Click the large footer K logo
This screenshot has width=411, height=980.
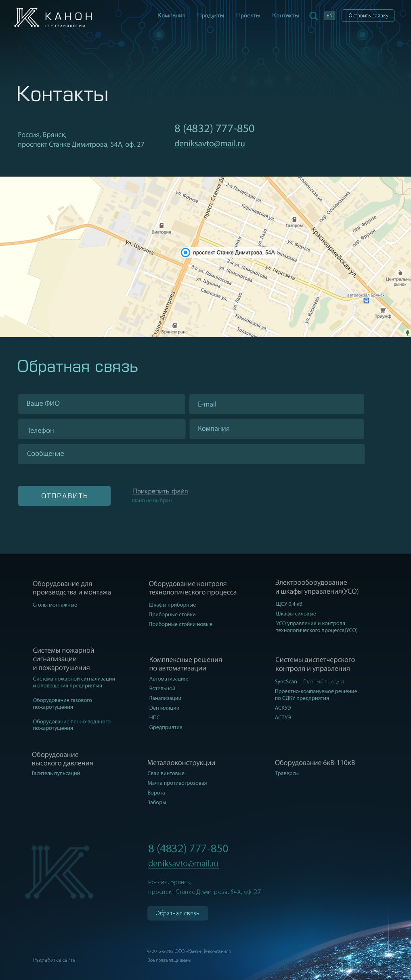[x=59, y=872]
